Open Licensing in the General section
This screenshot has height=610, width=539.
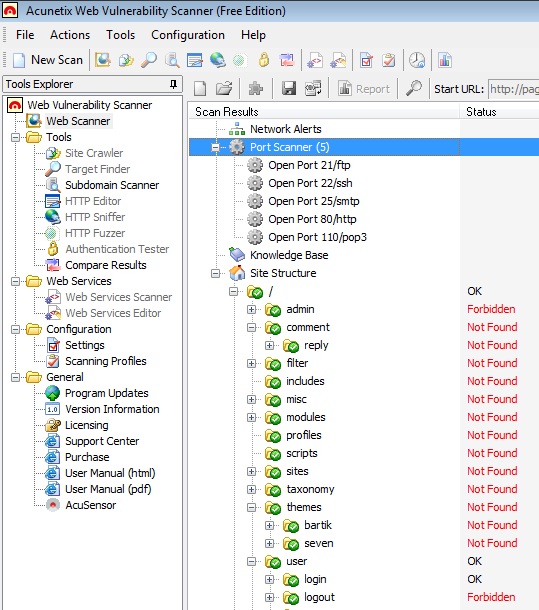pos(86,425)
